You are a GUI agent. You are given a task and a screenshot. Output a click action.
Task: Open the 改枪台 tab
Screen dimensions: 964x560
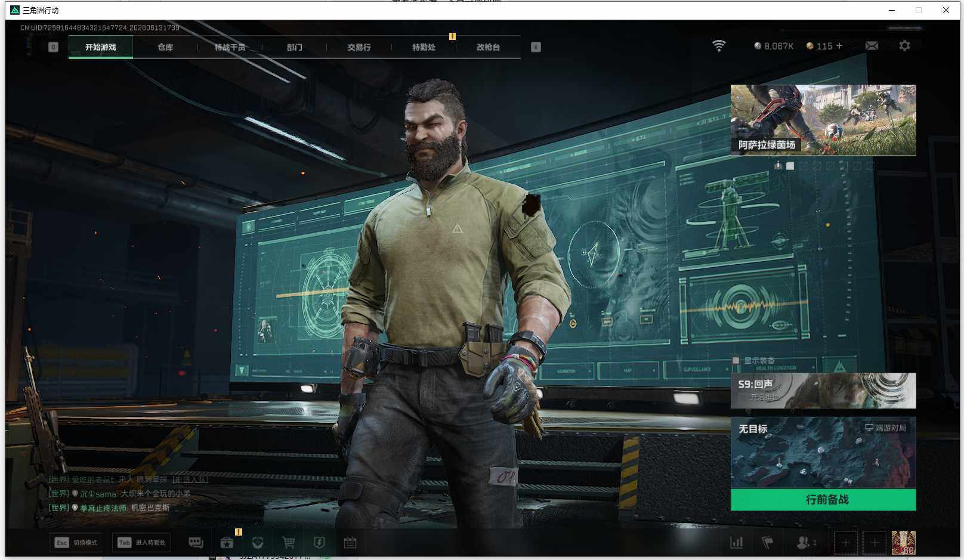point(488,47)
